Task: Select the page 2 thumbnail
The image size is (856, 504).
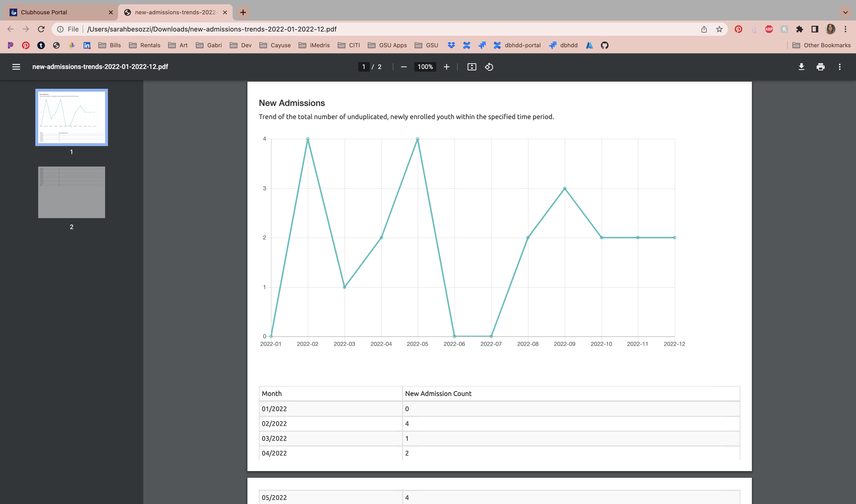Action: pos(71,192)
